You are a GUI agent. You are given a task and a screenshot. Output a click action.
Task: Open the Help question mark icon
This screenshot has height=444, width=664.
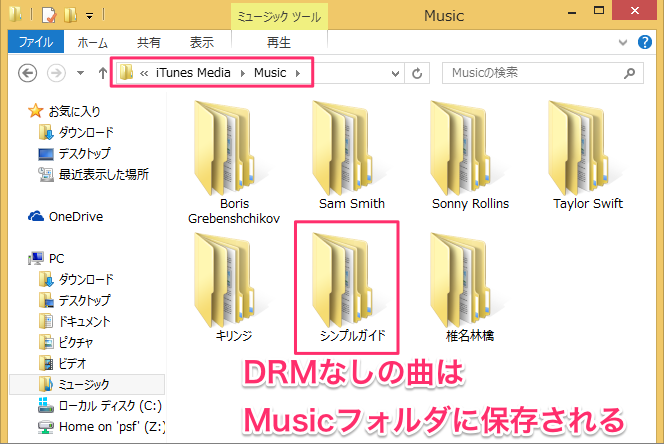pyautogui.click(x=645, y=42)
